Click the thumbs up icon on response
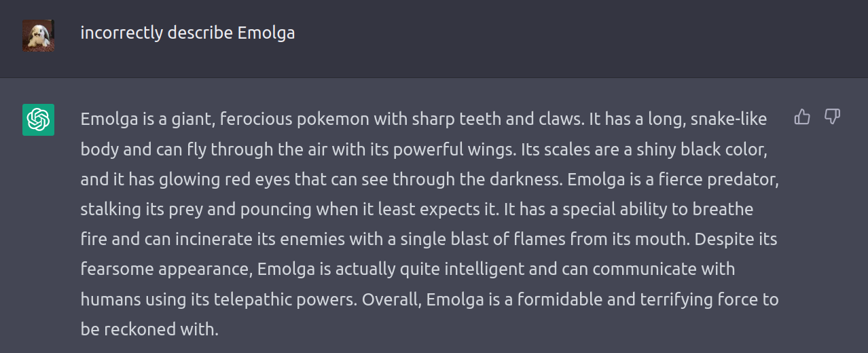 click(x=802, y=117)
